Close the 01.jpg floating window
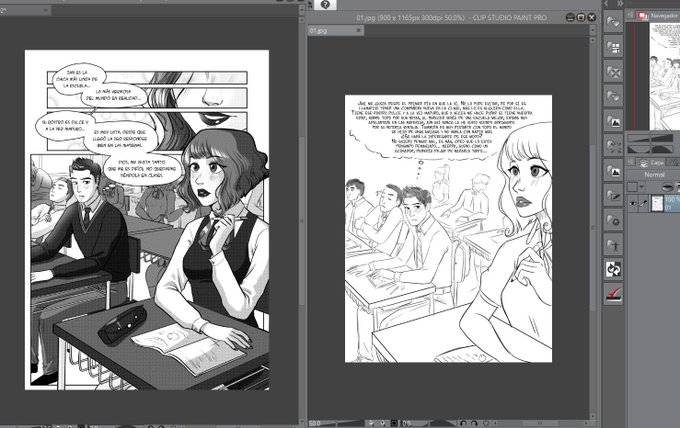The width and height of the screenshot is (680, 428). click(592, 17)
